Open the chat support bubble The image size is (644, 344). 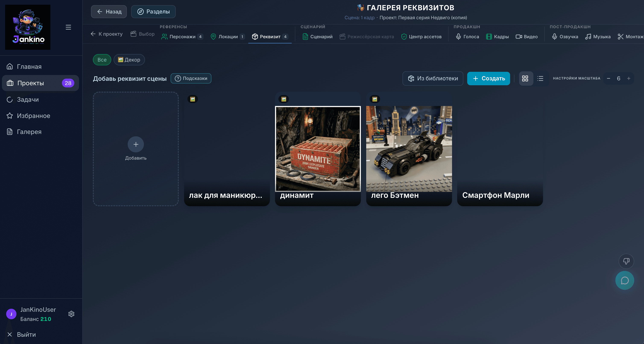coord(625,281)
